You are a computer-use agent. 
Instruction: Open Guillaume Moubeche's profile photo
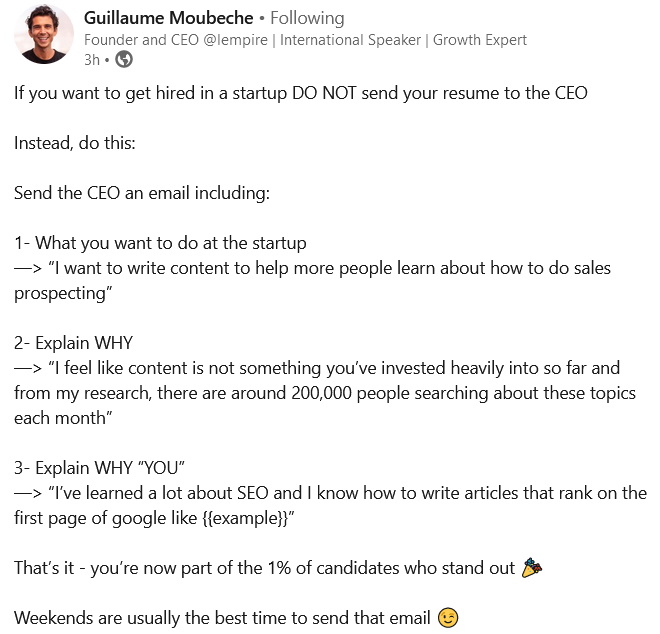pos(44,34)
